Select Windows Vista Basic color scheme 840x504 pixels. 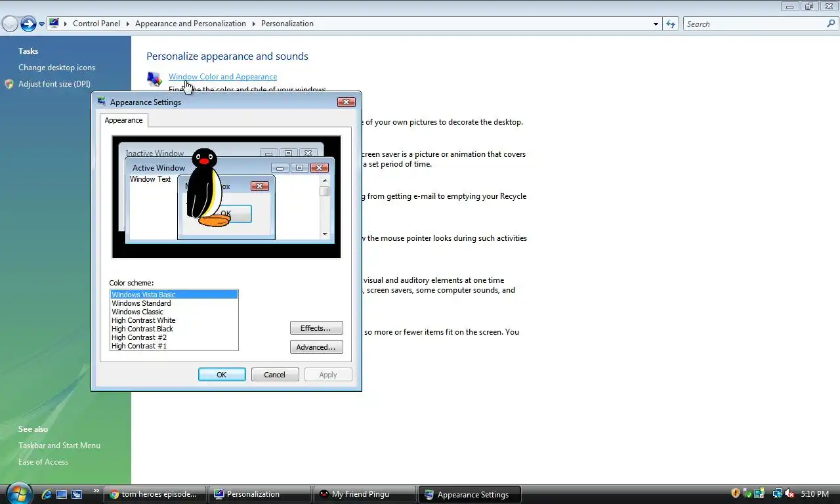174,295
